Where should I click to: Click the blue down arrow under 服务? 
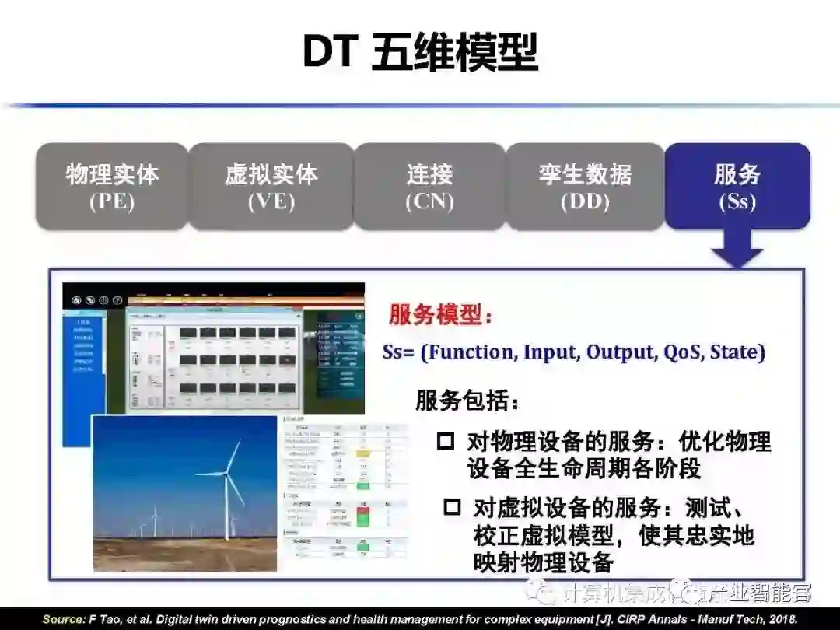[x=737, y=249]
